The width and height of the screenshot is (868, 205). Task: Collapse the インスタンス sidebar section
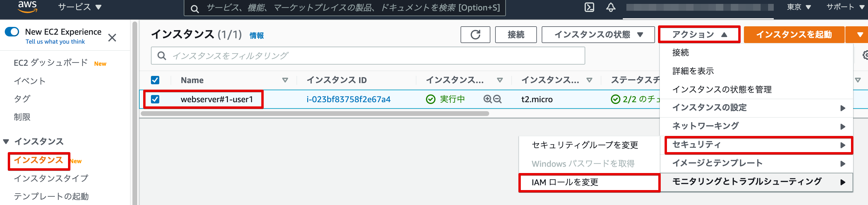(x=6, y=142)
